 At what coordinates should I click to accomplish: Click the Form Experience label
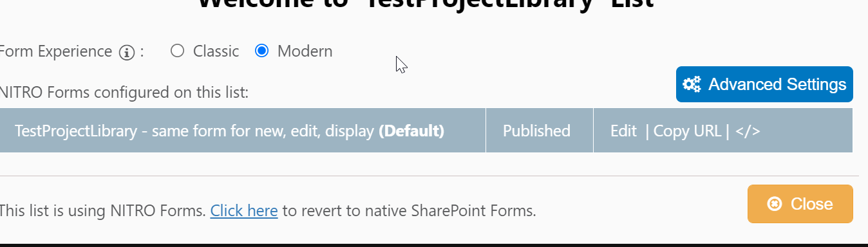pyautogui.click(x=57, y=51)
